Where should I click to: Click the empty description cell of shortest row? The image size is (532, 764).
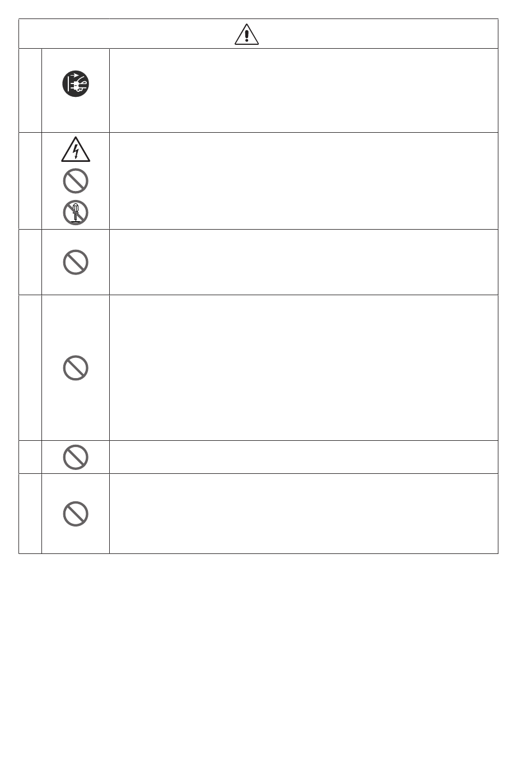pyautogui.click(x=304, y=457)
